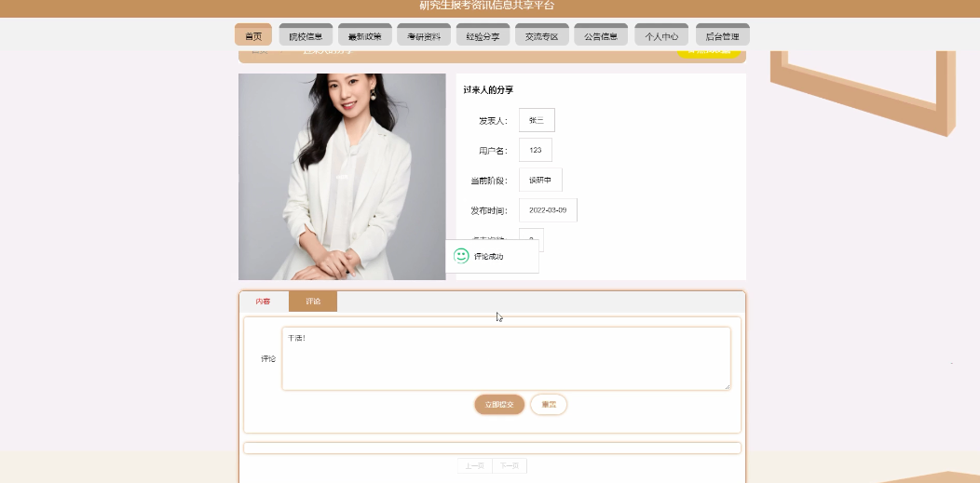The width and height of the screenshot is (980, 483).
Task: Click the 读研中 stage value
Action: pyautogui.click(x=540, y=180)
